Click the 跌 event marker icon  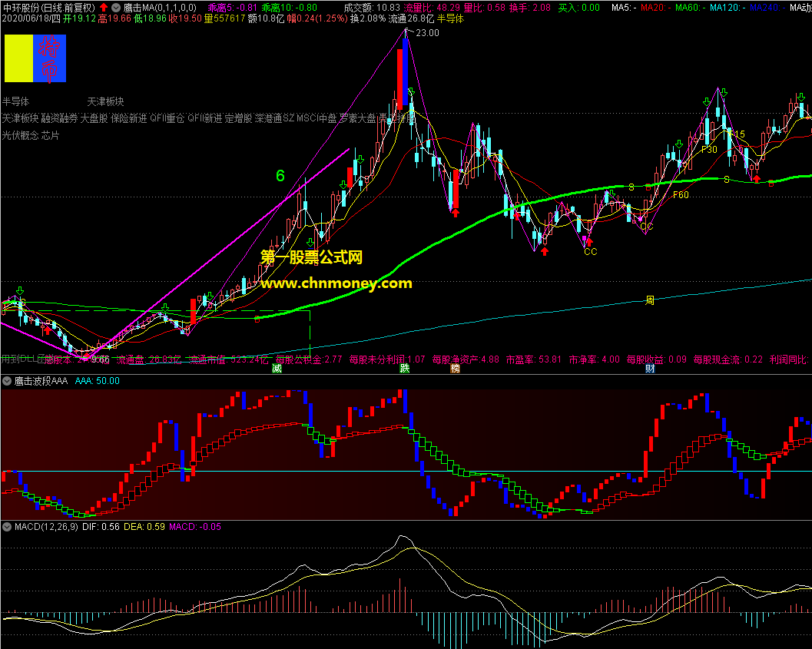click(x=404, y=368)
